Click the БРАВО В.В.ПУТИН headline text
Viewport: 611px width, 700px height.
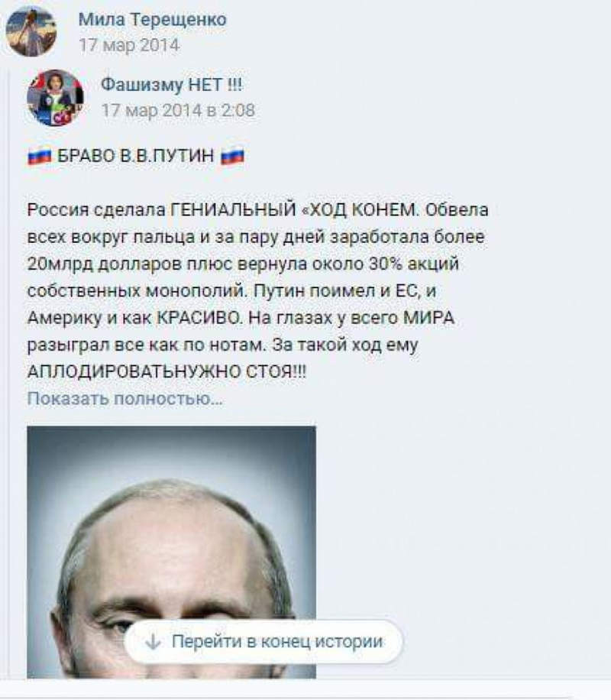(136, 156)
